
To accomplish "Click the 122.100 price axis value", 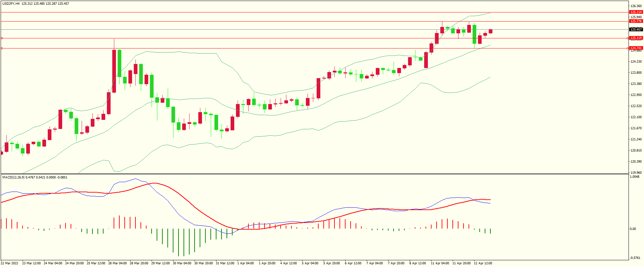I will point(636,117).
